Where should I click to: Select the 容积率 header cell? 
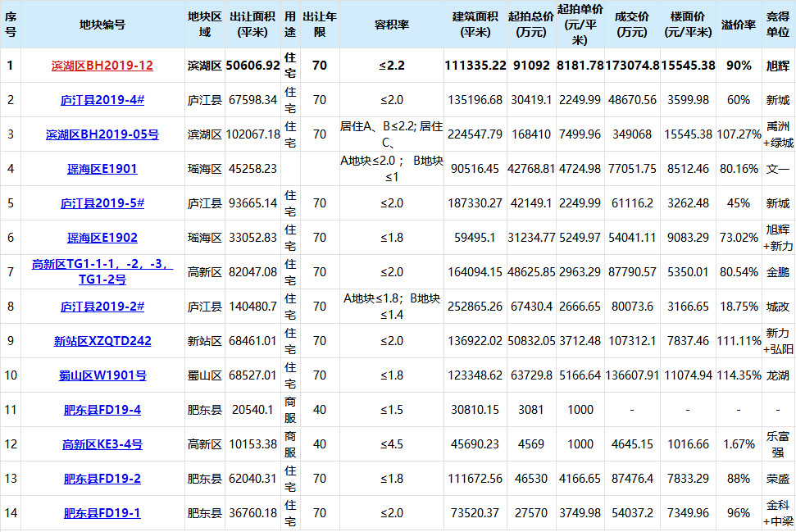click(391, 25)
